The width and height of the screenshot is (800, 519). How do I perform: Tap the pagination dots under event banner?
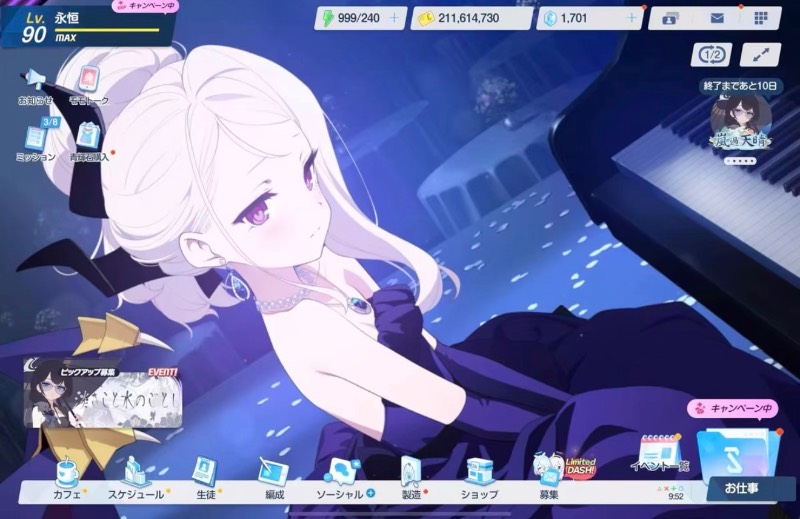coord(740,161)
